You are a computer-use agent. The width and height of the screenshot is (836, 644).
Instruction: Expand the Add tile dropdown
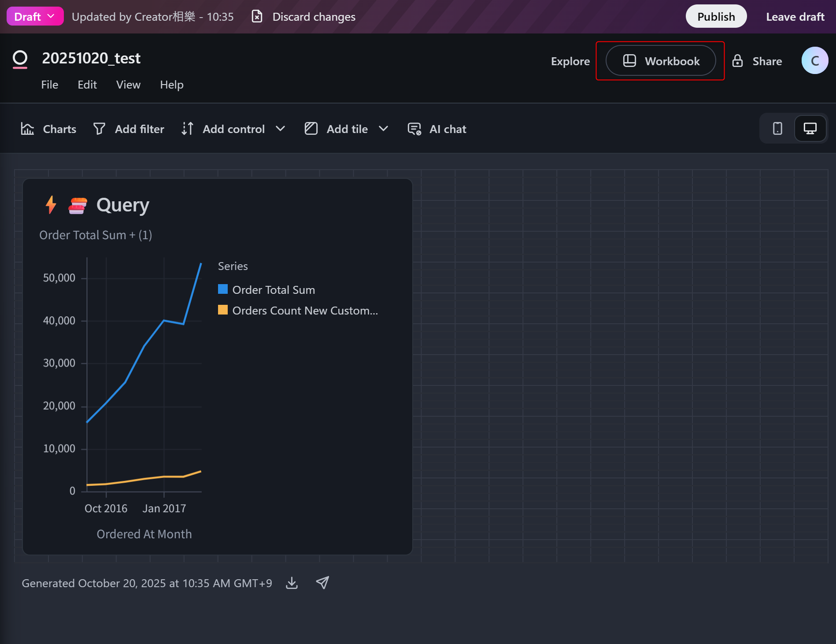point(383,129)
